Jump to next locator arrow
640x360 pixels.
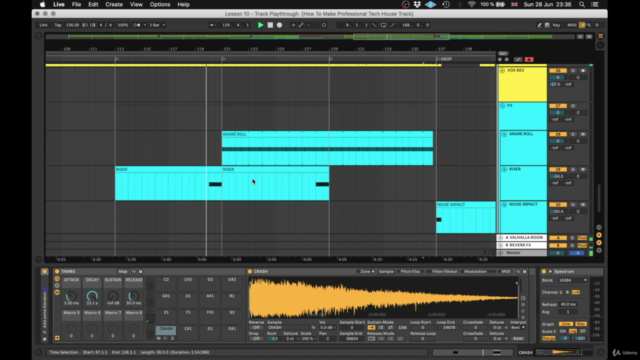point(507,60)
